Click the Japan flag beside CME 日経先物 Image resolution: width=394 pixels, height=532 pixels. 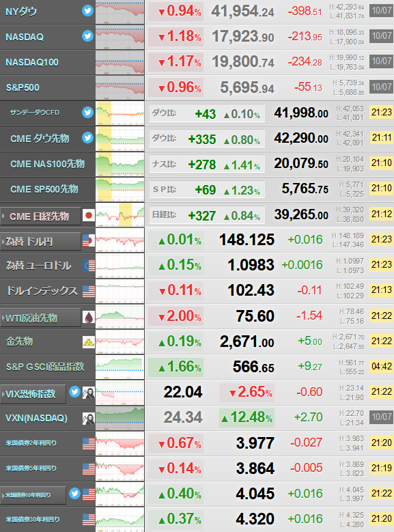coord(89,215)
